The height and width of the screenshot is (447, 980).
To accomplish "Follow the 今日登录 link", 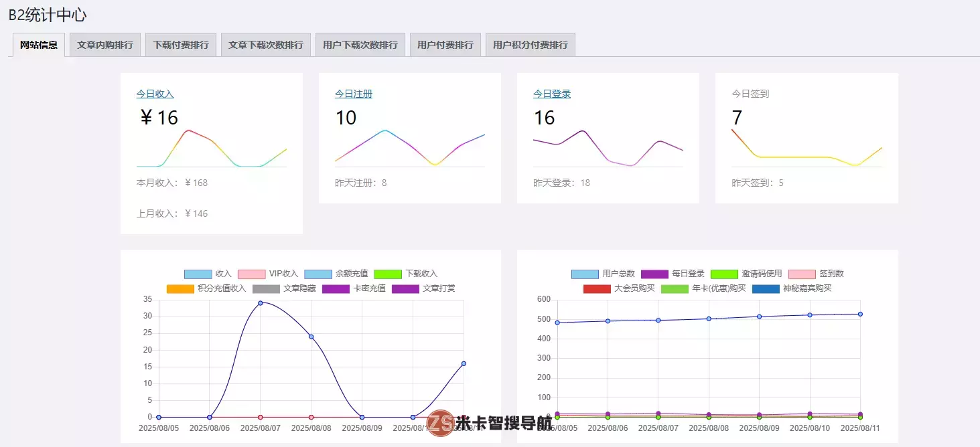I will pos(551,94).
